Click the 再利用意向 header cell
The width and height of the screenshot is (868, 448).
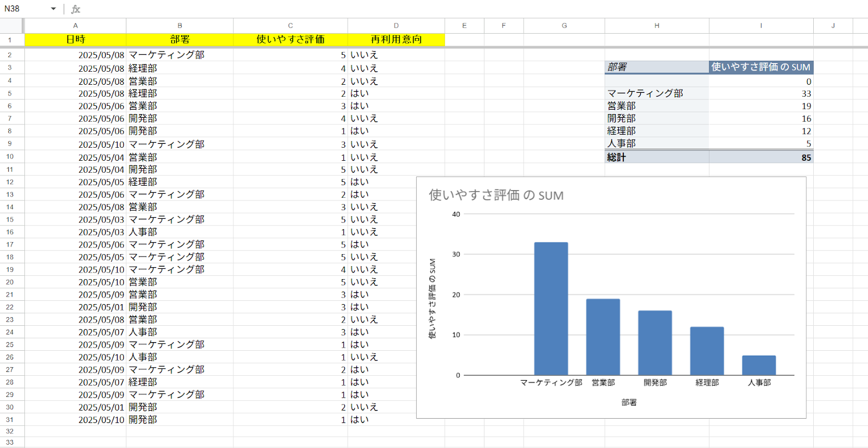pos(396,40)
